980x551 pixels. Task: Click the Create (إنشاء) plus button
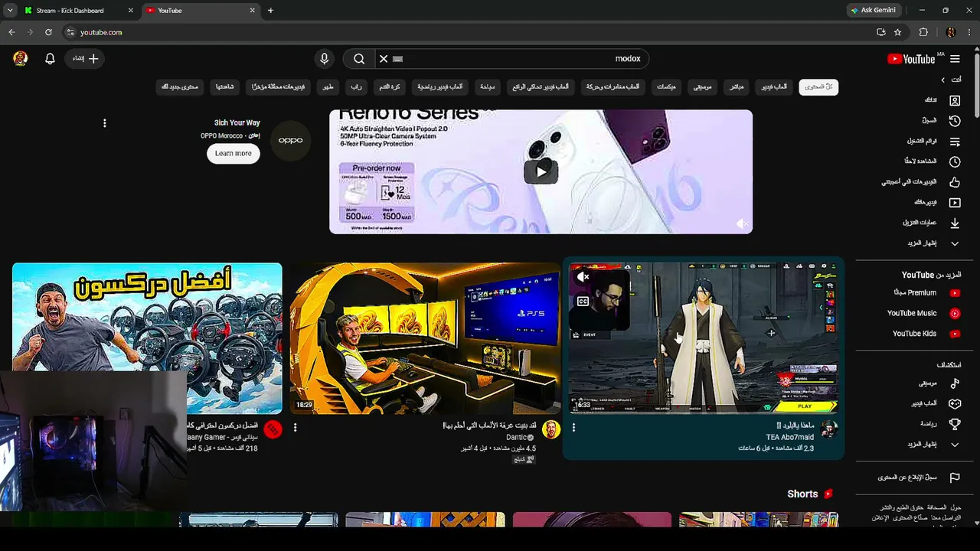(x=85, y=59)
